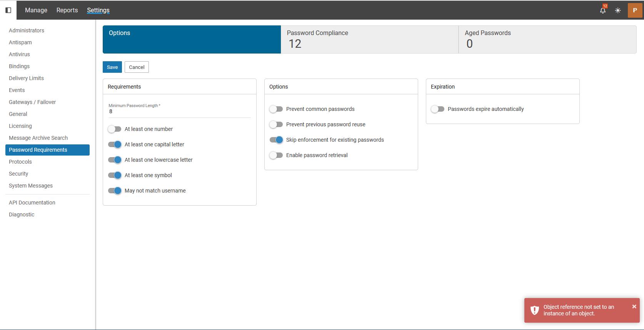Click the shield icon in error toast
Screen dimensions: 644x330
point(534,310)
